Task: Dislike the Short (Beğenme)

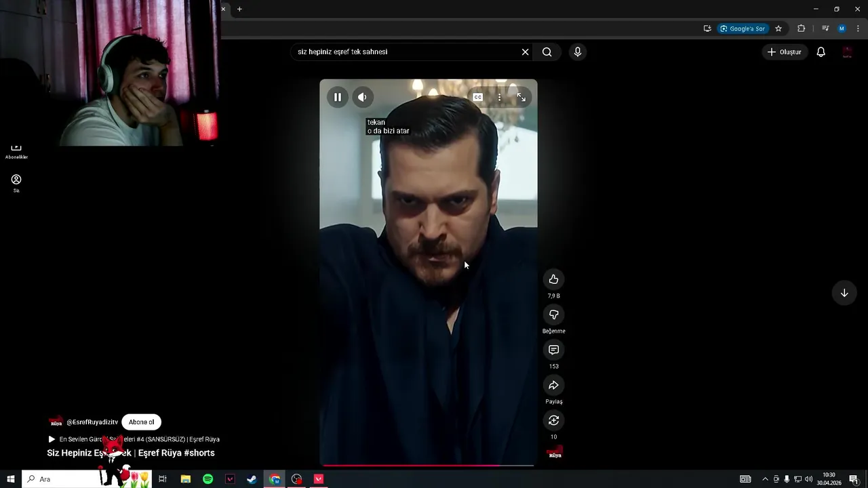Action: coord(553,314)
